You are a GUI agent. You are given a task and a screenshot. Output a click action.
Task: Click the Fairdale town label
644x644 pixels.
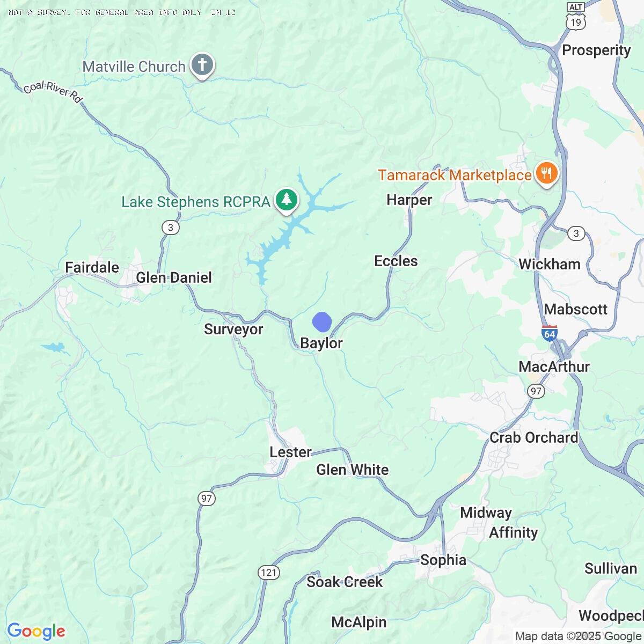pyautogui.click(x=92, y=267)
